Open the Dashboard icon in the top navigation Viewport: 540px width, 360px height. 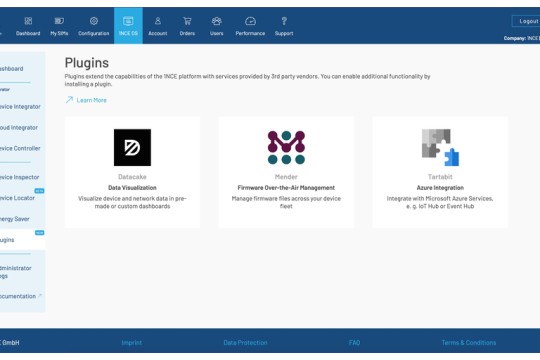pyautogui.click(x=28, y=21)
